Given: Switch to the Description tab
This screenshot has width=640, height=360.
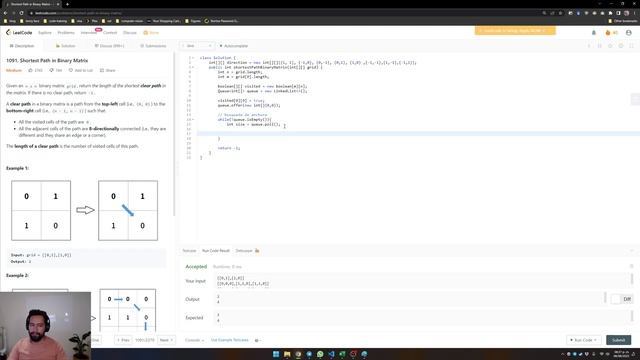Looking at the screenshot, I should 22,46.
